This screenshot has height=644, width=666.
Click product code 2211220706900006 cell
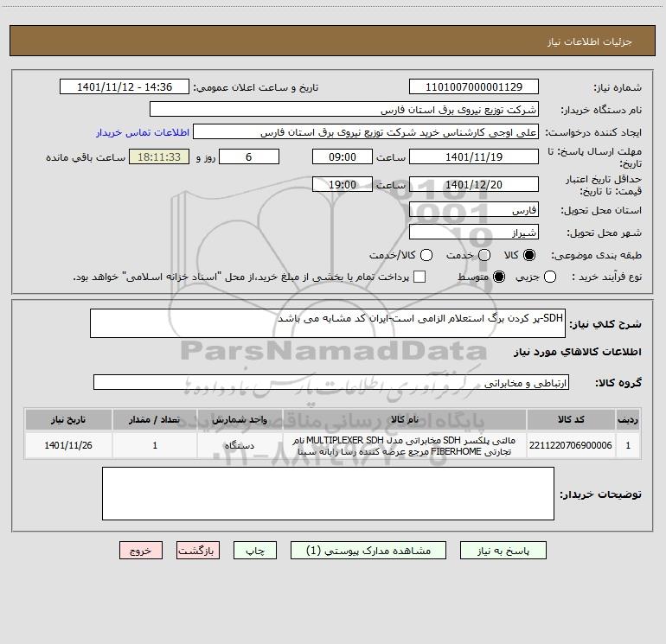[x=571, y=445]
